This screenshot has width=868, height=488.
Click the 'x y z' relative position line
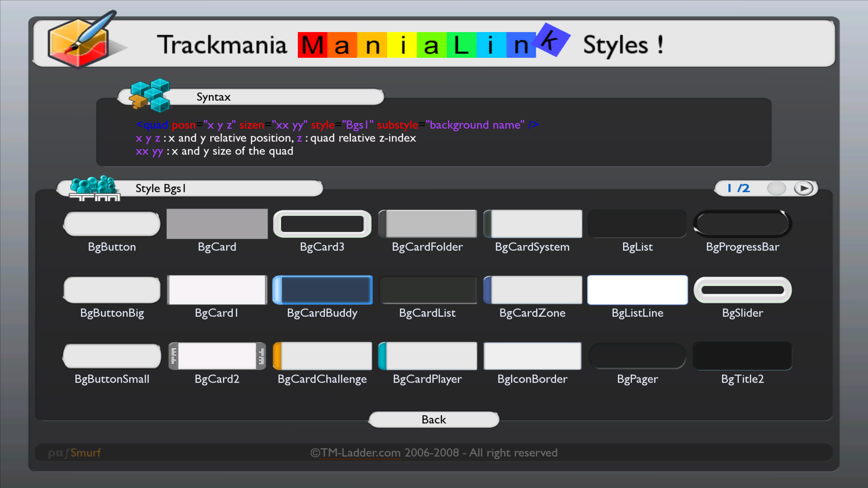[276, 138]
